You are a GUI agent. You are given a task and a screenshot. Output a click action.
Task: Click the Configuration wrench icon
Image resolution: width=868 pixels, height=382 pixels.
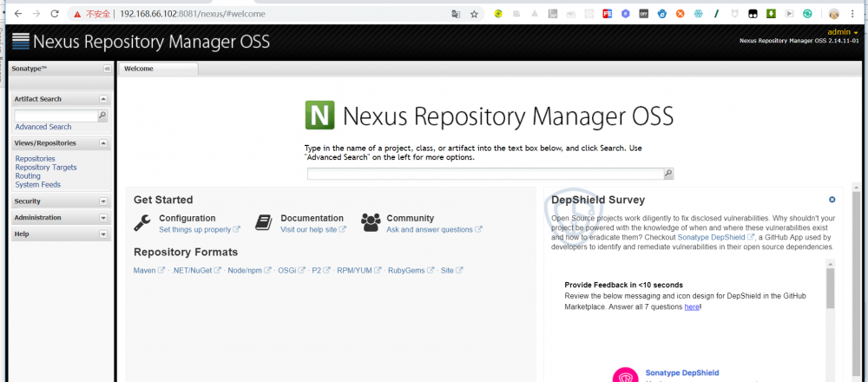(142, 222)
